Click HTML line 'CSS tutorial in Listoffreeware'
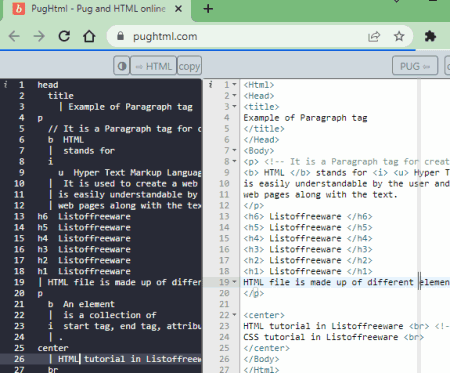Screen dimensions: 450x373 (321, 337)
